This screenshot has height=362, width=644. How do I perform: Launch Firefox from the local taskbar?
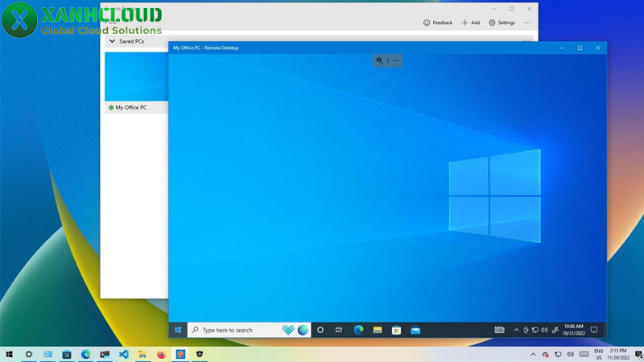(162, 354)
